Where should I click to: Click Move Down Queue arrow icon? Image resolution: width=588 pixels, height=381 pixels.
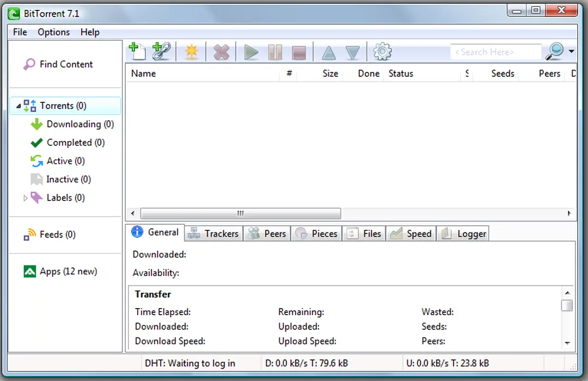pyautogui.click(x=353, y=53)
